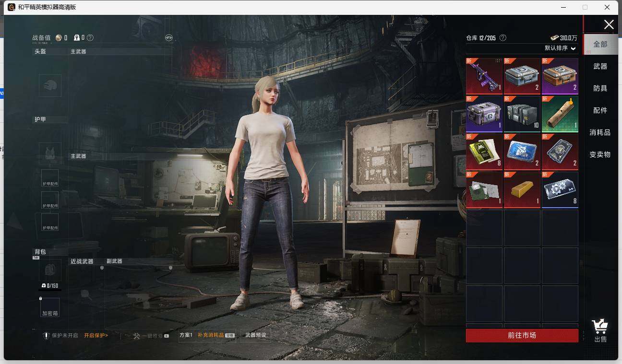This screenshot has width=622, height=364.
Task: Click the first 护甲配件 attachment slot
Action: [50, 178]
